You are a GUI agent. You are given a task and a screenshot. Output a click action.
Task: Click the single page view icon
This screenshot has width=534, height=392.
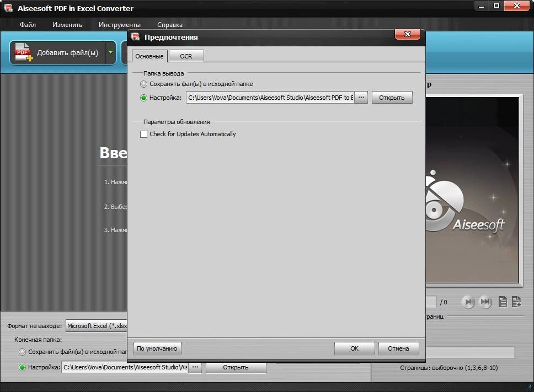coord(503,302)
